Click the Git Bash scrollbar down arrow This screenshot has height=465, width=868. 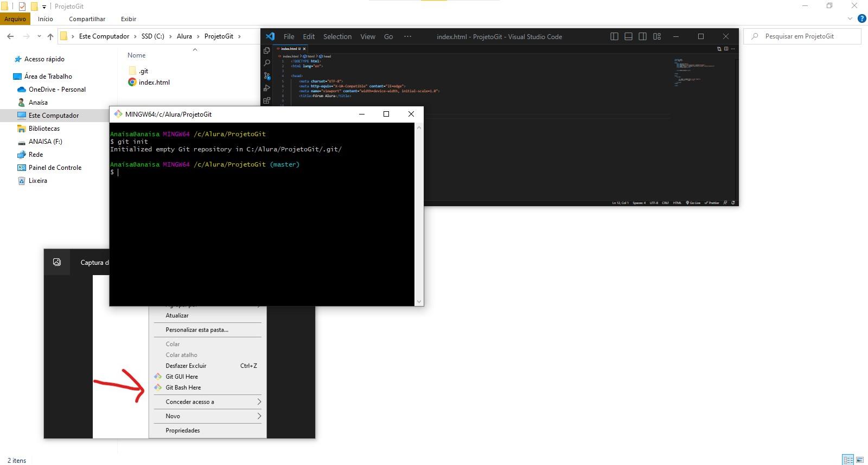(419, 302)
